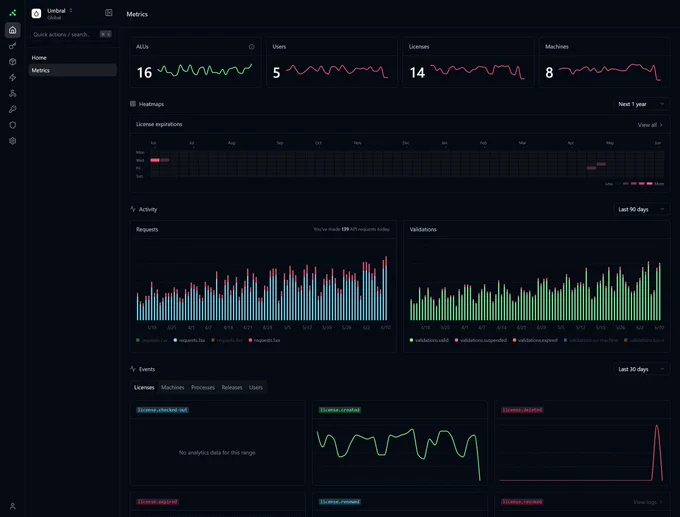Image resolution: width=680 pixels, height=517 pixels.
Task: Click the license.created event badge
Action: 340,410
